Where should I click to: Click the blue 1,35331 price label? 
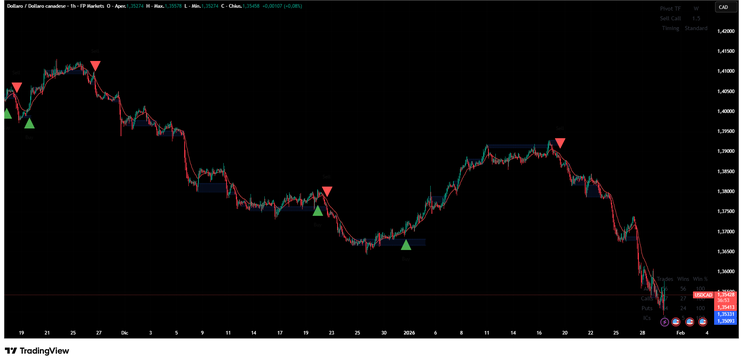click(725, 314)
